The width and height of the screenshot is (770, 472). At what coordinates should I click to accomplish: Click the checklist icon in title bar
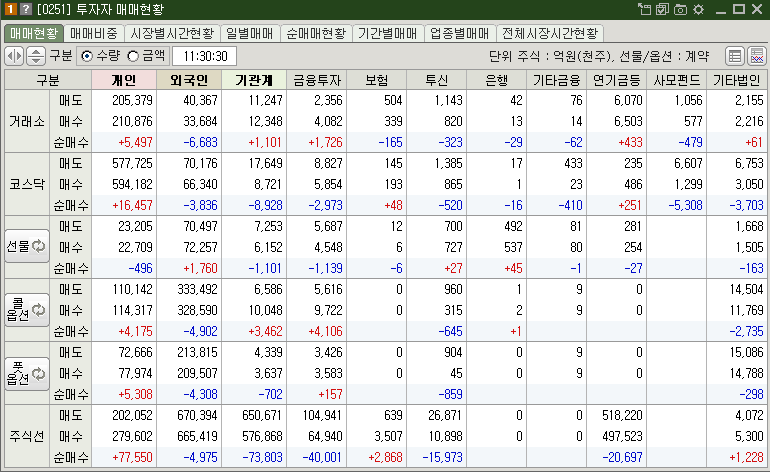click(662, 9)
